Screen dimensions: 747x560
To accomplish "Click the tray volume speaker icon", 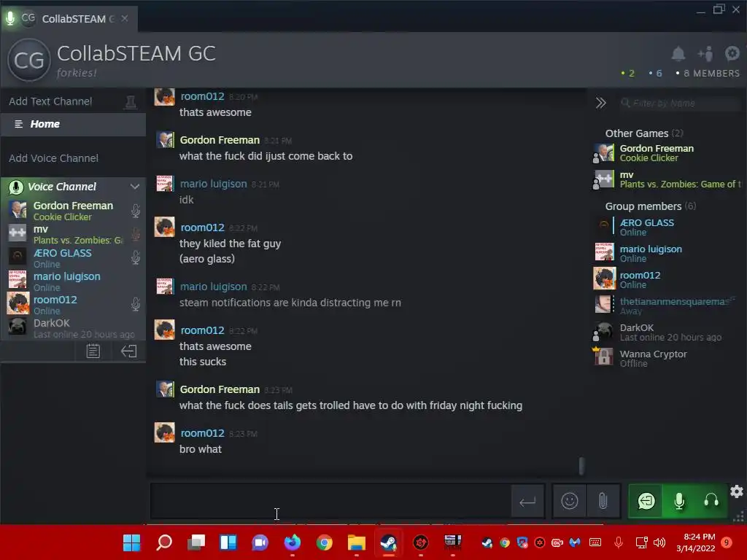I will pyautogui.click(x=659, y=542).
